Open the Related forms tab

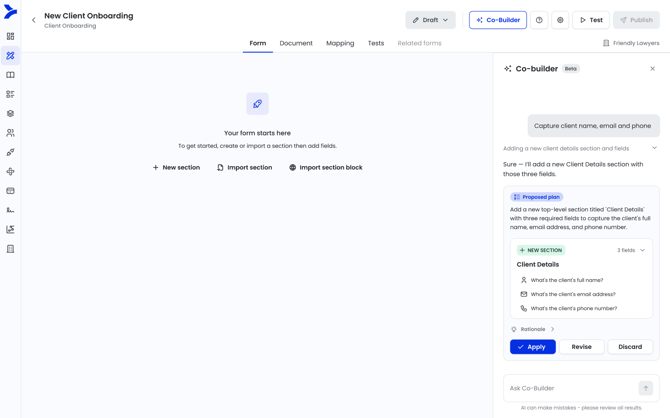pyautogui.click(x=420, y=43)
